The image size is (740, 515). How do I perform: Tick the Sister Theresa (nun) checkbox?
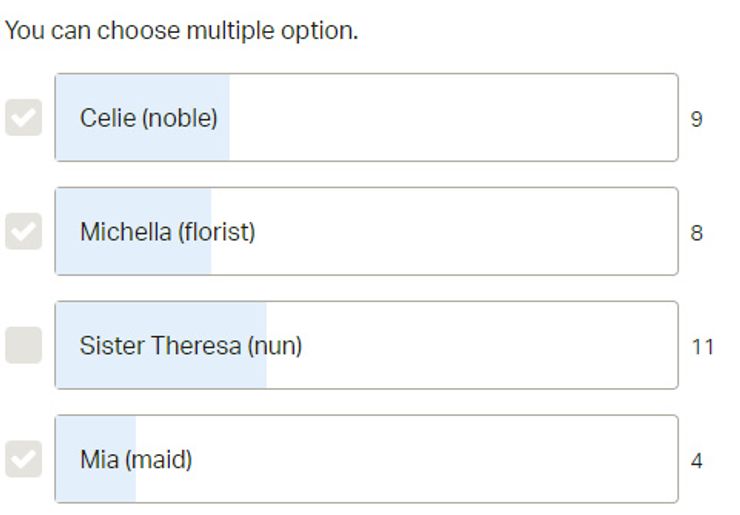tap(23, 345)
